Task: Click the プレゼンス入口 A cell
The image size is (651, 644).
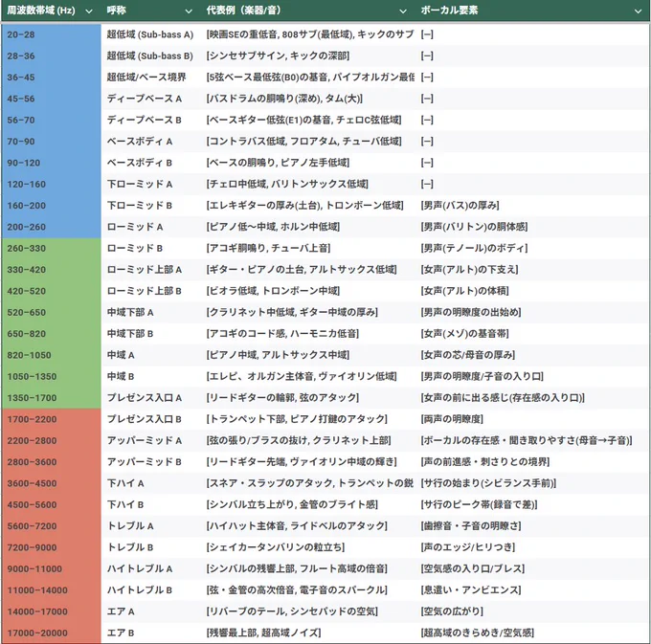Action: [151, 398]
